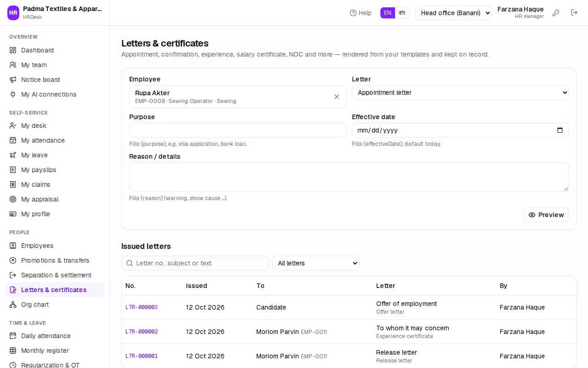Click the HR logo badge

click(x=13, y=13)
